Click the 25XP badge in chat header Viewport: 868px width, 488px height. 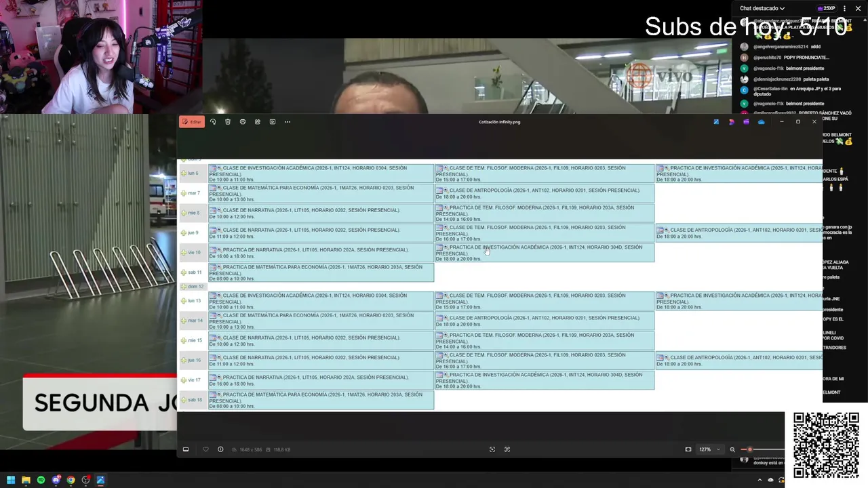coord(826,8)
